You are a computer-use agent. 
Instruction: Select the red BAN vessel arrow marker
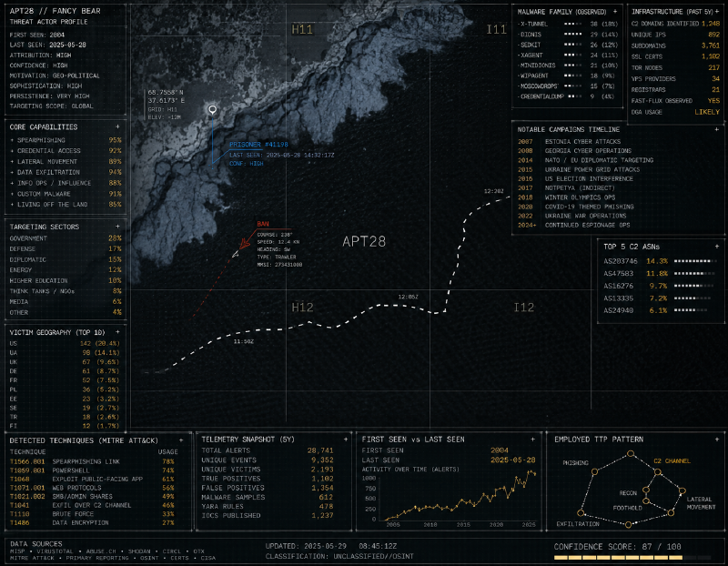244,243
